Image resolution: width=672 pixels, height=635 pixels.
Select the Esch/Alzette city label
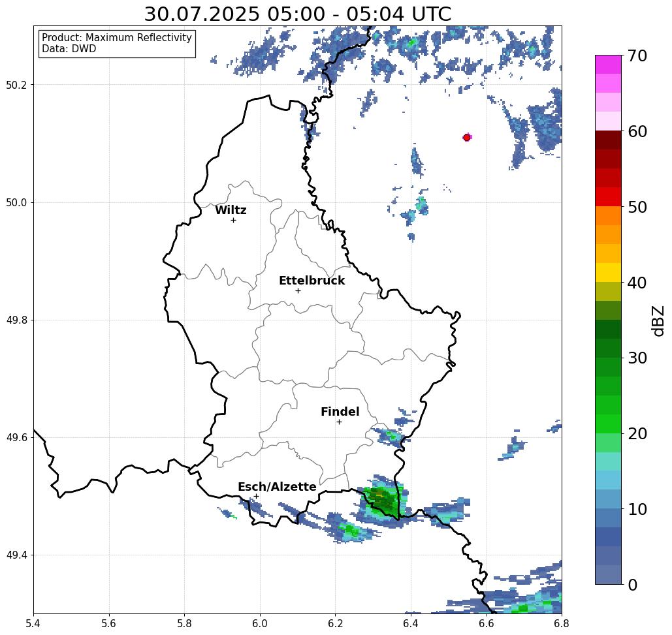[278, 487]
